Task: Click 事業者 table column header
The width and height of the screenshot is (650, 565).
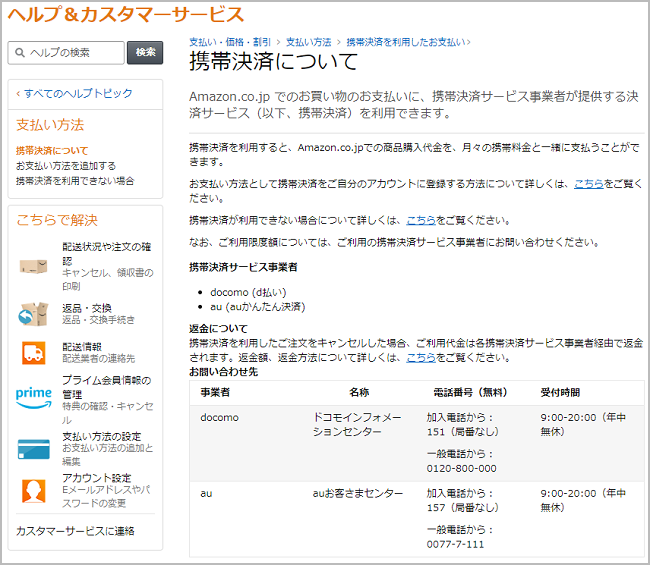Action: 215,392
